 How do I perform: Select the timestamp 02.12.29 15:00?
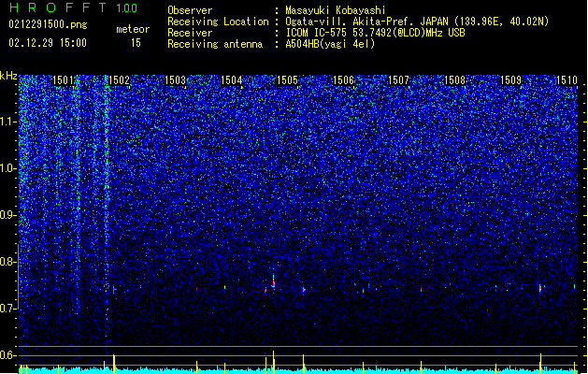tap(48, 43)
